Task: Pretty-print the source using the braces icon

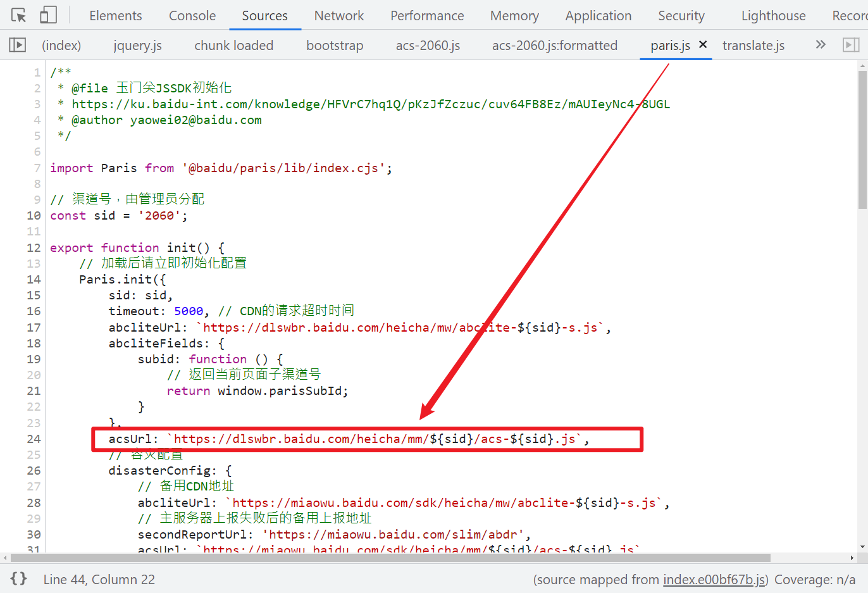Action: (18, 578)
